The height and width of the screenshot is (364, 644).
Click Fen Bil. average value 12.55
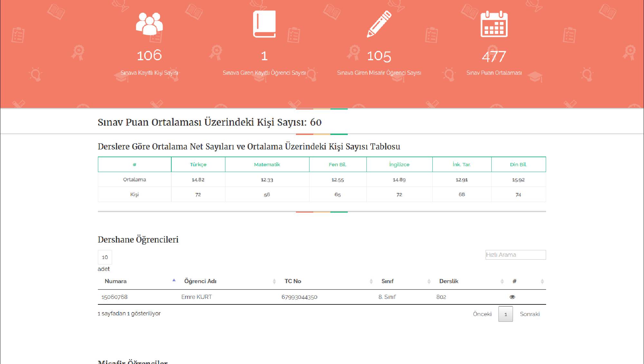(x=337, y=180)
